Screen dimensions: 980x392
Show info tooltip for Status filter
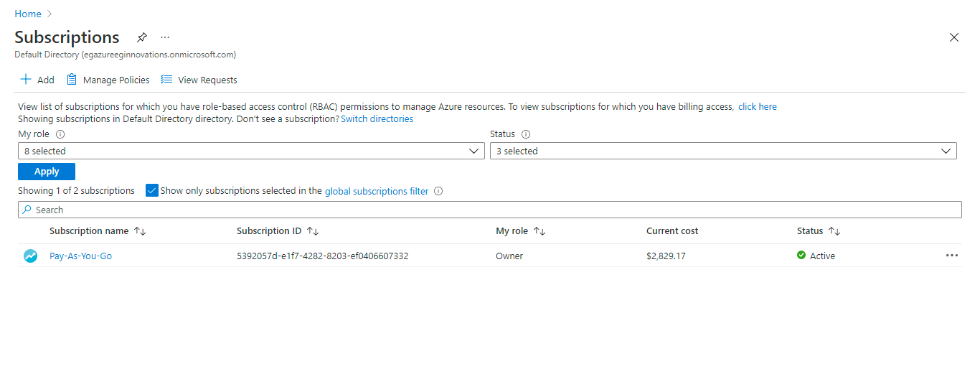coord(526,134)
